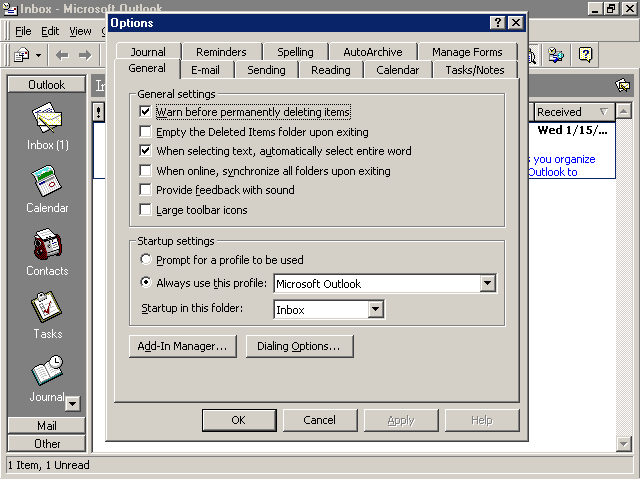Viewport: 640px width, 480px height.
Task: Open the Tasks shortcut icon
Action: [47, 307]
